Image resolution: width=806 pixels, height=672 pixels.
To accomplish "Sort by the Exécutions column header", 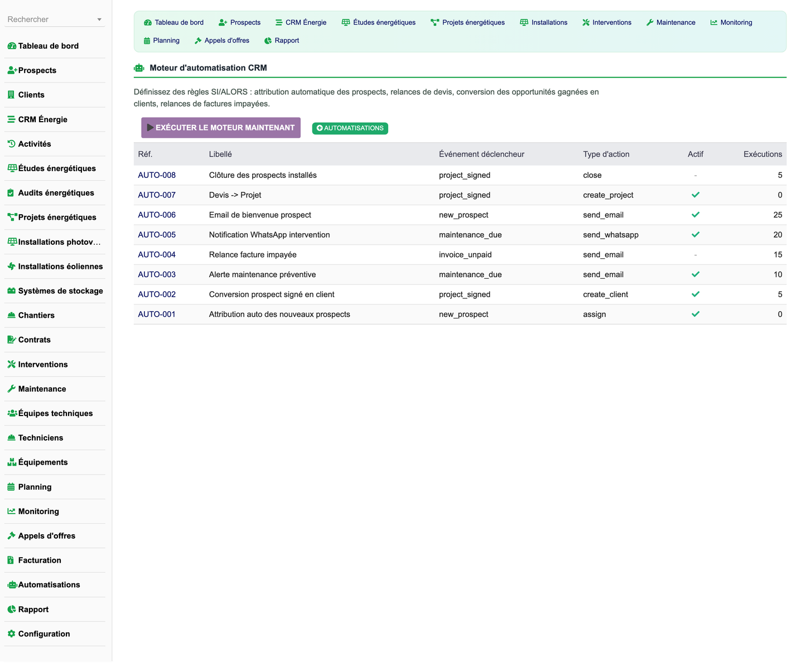I will (762, 154).
